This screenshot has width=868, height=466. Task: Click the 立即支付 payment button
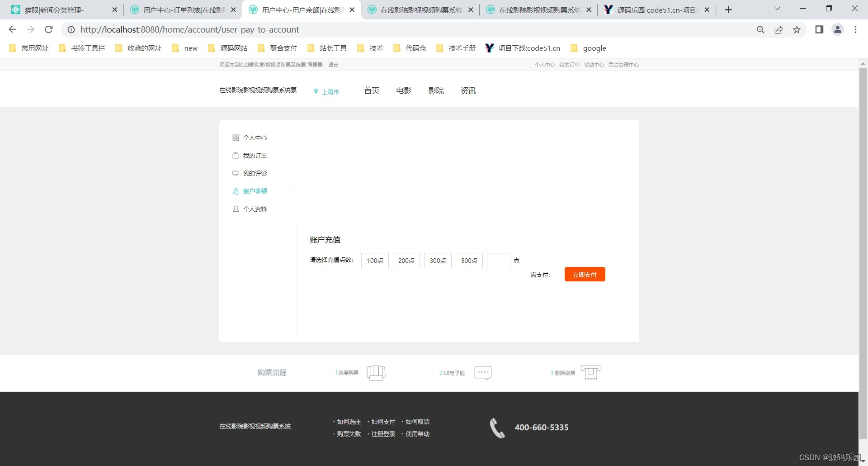pos(585,274)
